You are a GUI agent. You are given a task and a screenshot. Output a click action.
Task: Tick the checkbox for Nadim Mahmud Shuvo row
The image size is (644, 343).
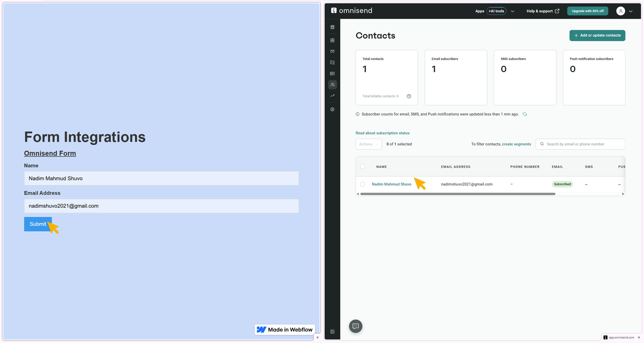[363, 184]
